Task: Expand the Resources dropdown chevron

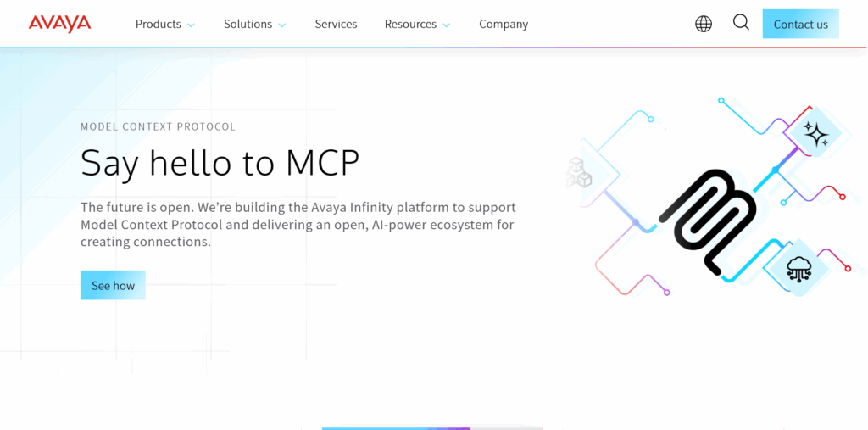Action: point(446,25)
